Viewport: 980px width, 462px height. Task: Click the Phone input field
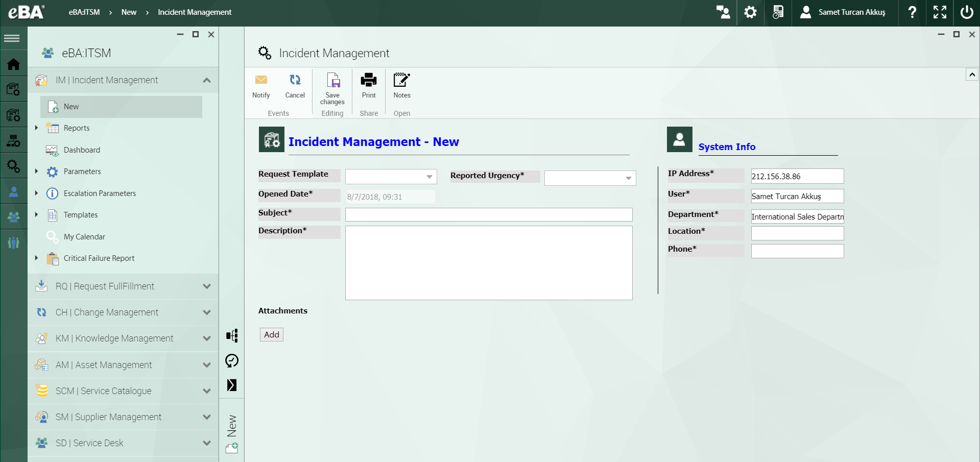pyautogui.click(x=798, y=251)
